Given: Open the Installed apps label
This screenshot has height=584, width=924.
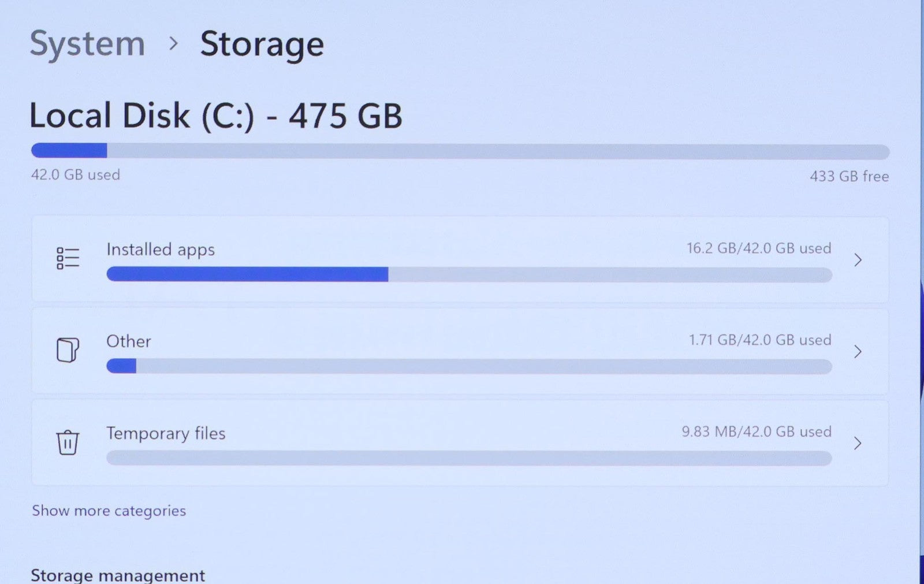Looking at the screenshot, I should tap(161, 250).
